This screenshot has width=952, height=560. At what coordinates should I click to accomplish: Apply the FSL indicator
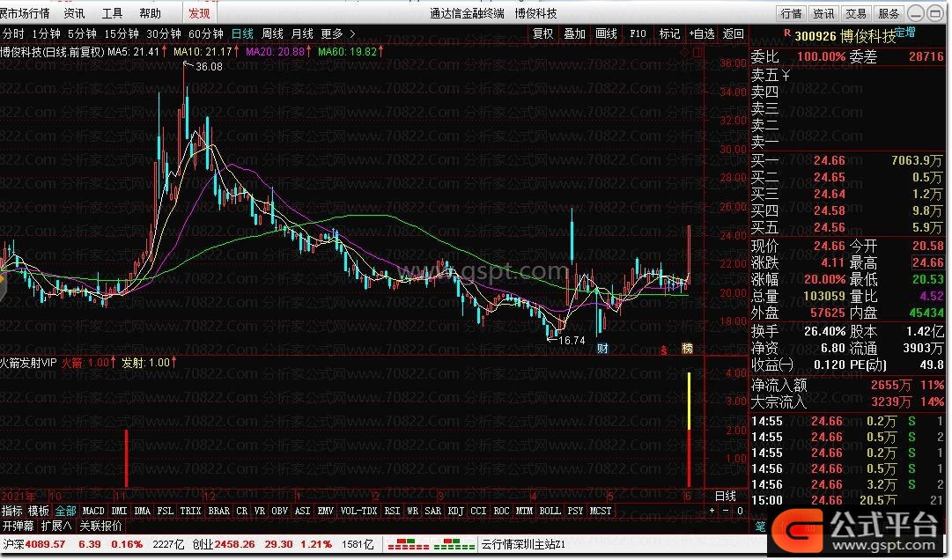pos(166,511)
